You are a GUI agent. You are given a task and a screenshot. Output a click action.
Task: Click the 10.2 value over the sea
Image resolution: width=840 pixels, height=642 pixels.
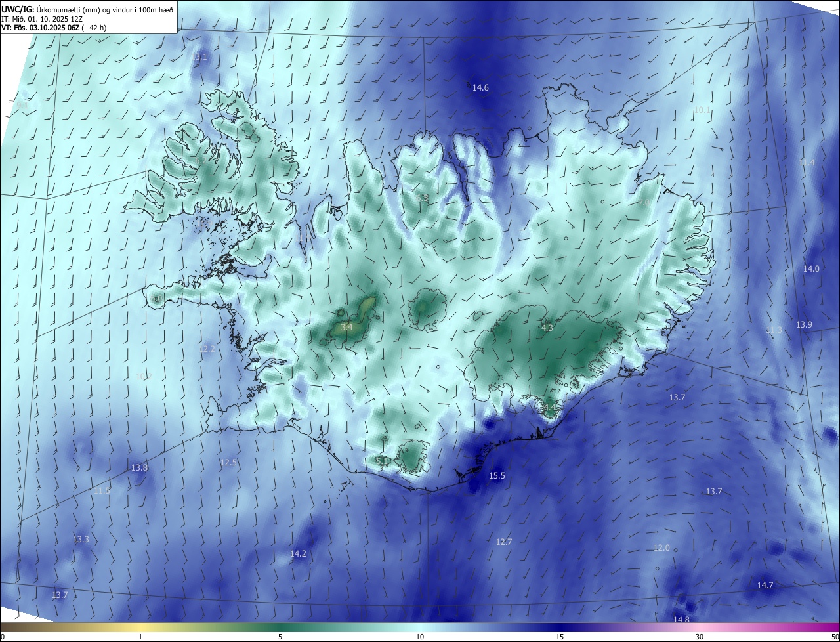tap(144, 376)
